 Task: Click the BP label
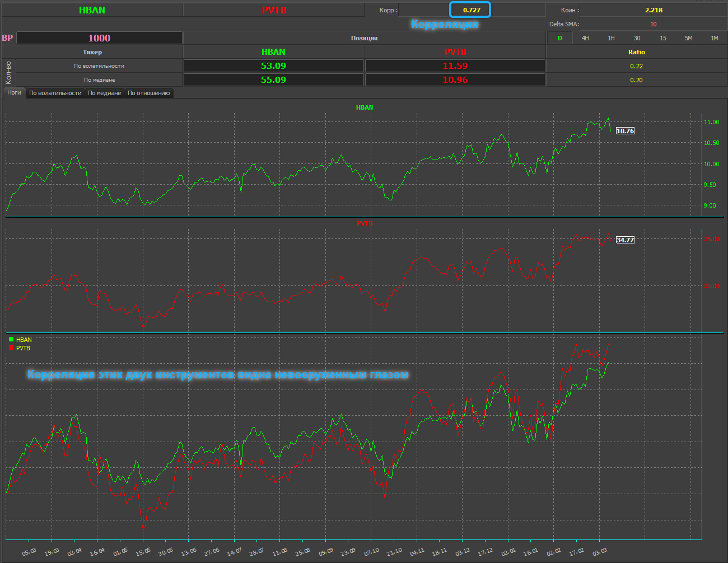click(x=7, y=38)
